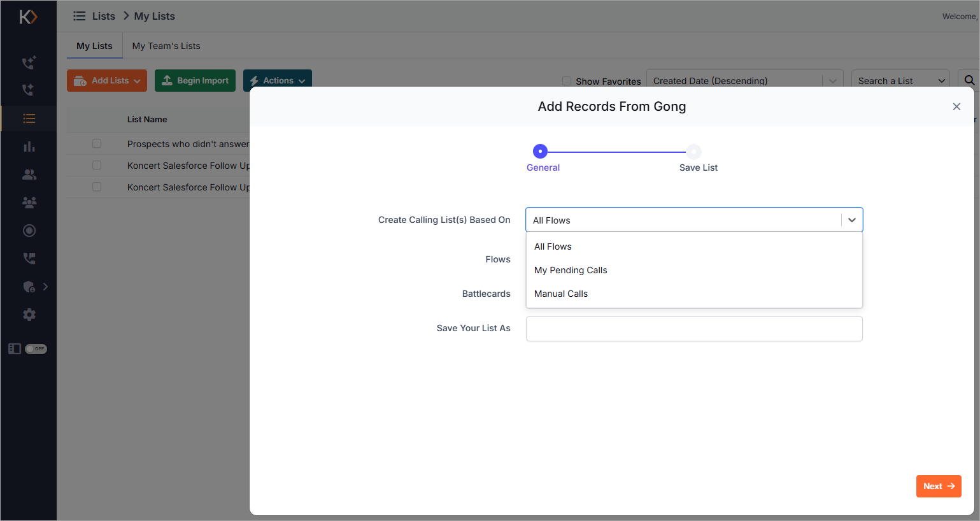Image resolution: width=980 pixels, height=521 pixels.
Task: Click the magnifier search icon at top right
Action: pos(969,80)
